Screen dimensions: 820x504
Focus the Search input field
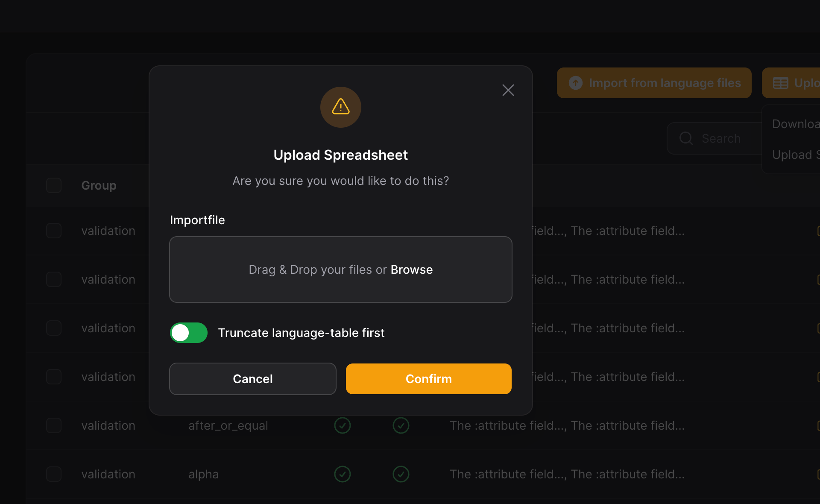click(726, 138)
